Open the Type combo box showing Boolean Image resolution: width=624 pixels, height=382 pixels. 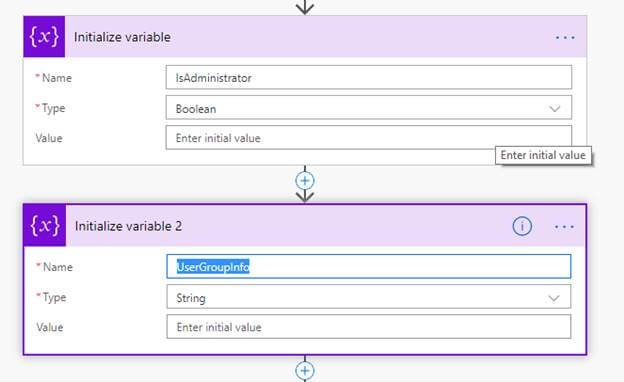(x=369, y=107)
